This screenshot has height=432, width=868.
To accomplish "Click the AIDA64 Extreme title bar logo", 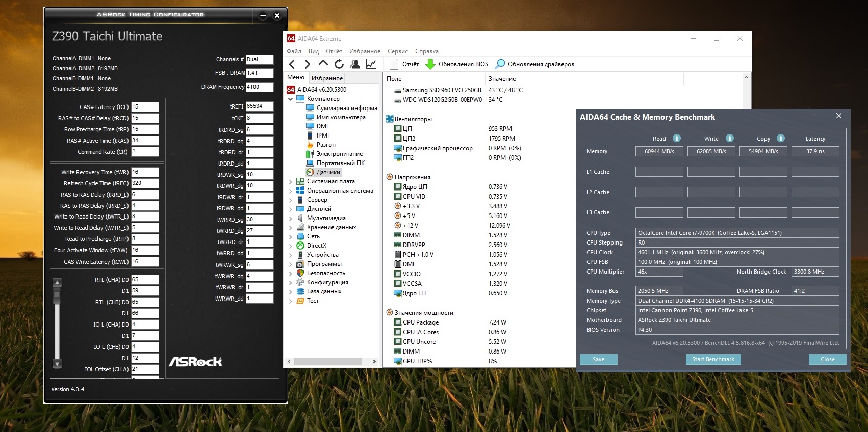I will pos(291,38).
